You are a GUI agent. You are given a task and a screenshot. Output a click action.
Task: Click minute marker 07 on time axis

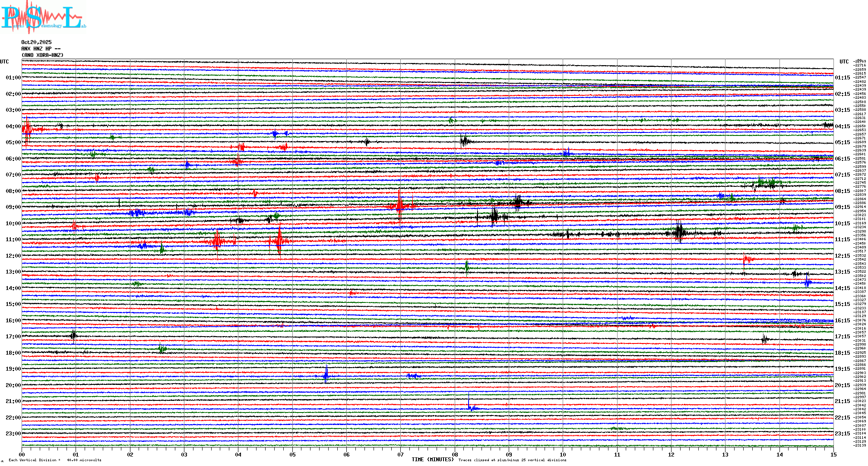pyautogui.click(x=400, y=454)
